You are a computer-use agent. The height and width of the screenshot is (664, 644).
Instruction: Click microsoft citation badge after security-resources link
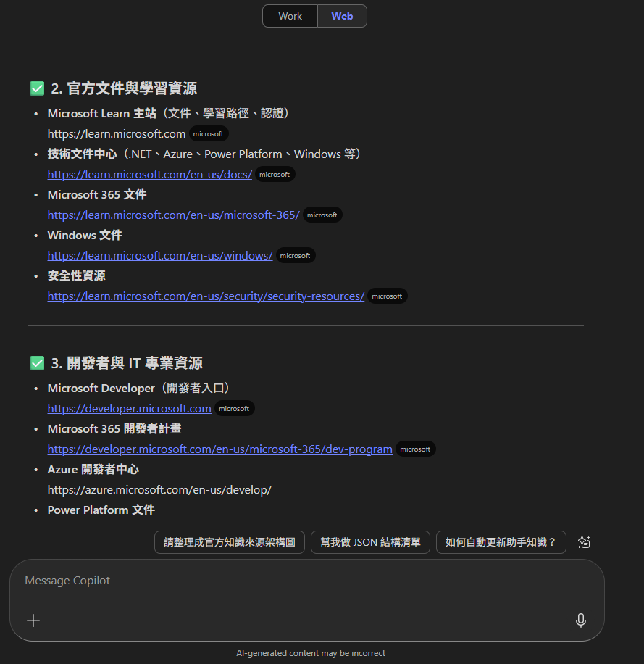tap(387, 296)
